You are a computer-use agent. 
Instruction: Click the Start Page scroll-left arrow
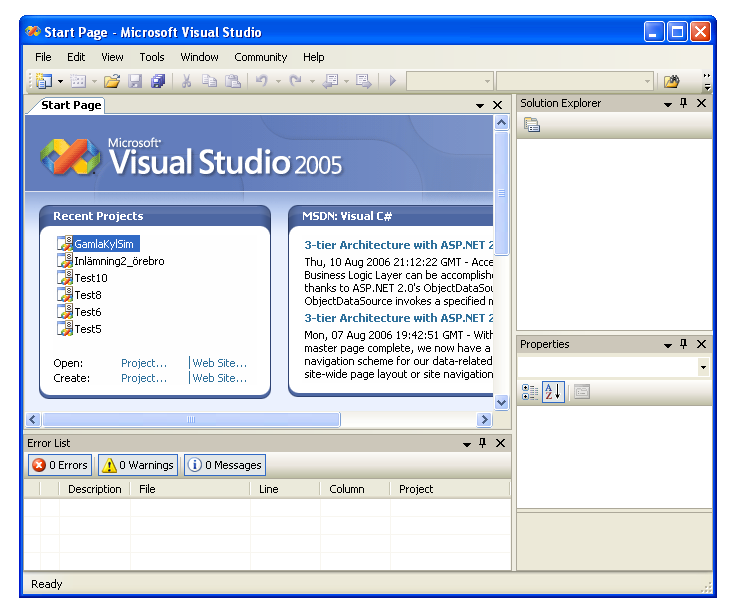pos(33,419)
